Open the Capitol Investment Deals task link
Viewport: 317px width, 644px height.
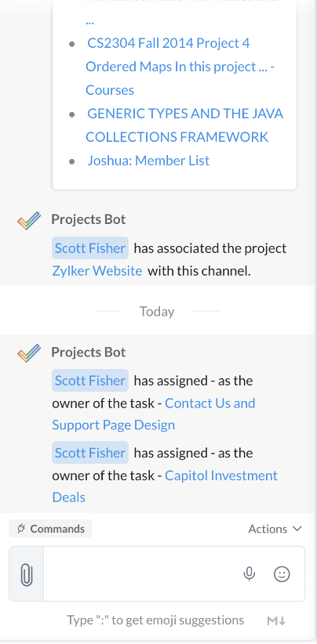pyautogui.click(x=165, y=487)
